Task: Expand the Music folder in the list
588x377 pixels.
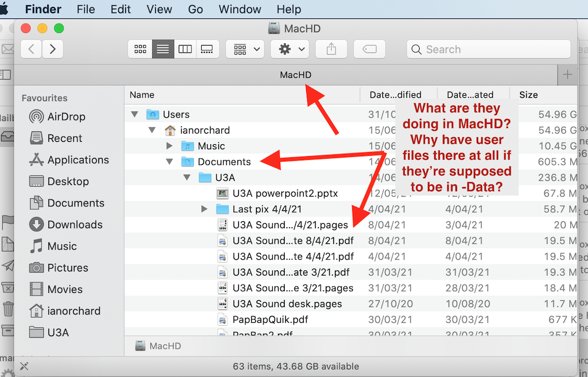Action: (x=169, y=146)
